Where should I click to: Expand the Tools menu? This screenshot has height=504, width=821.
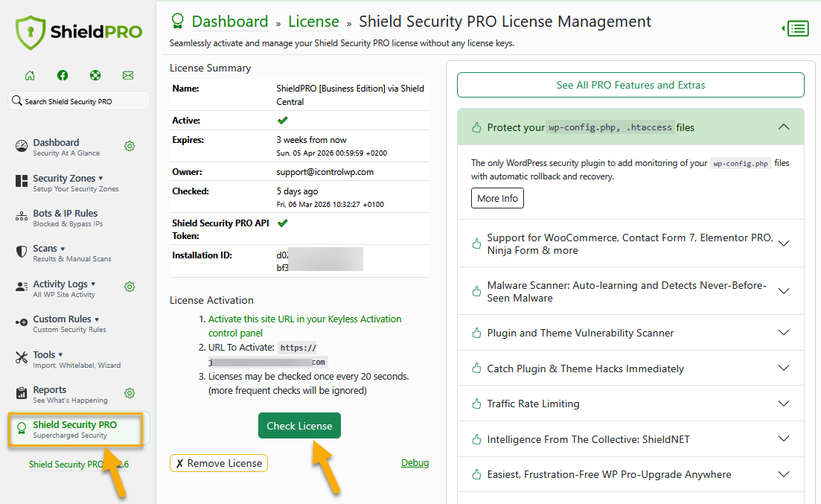pos(48,354)
